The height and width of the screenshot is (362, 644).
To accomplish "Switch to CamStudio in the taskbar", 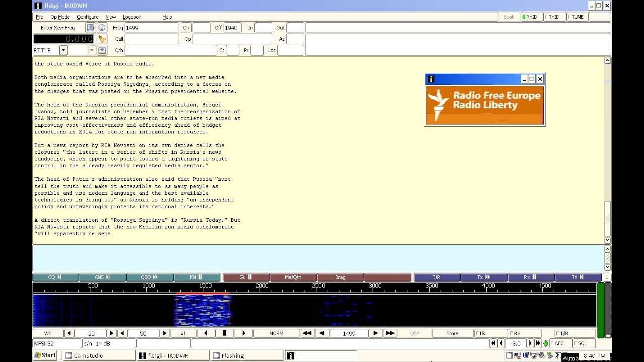I will pos(99,355).
